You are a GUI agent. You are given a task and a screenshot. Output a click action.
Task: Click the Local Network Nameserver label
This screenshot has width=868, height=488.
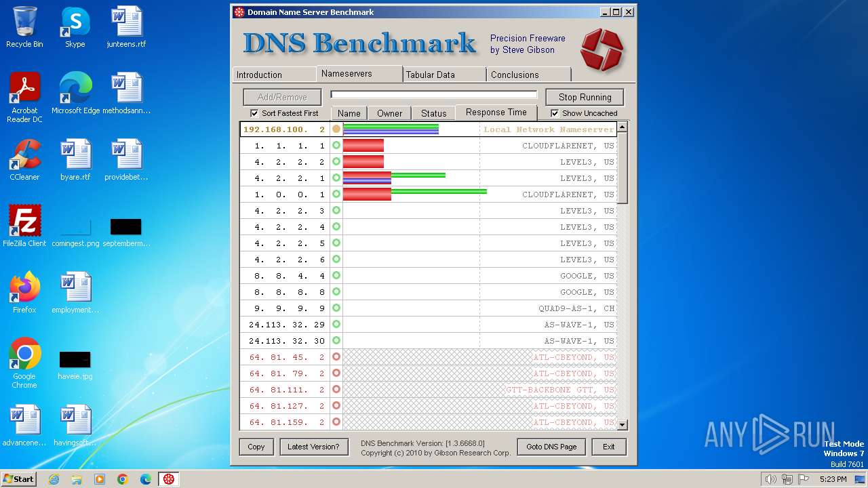(x=549, y=129)
